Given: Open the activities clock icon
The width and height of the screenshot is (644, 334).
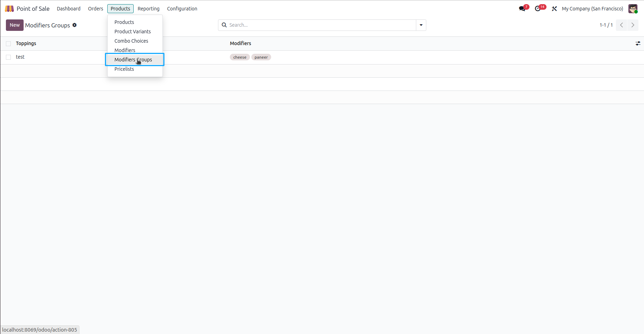Looking at the screenshot, I should click(x=538, y=9).
